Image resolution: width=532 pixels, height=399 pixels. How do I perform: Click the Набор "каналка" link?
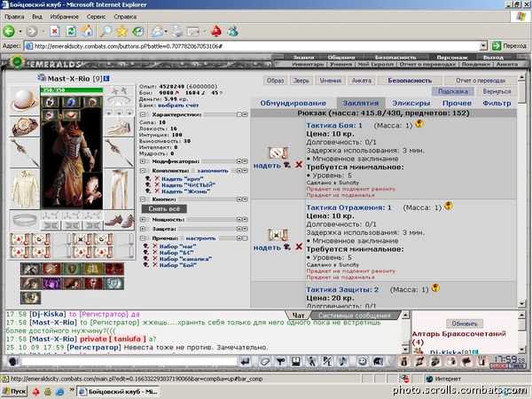(185, 259)
